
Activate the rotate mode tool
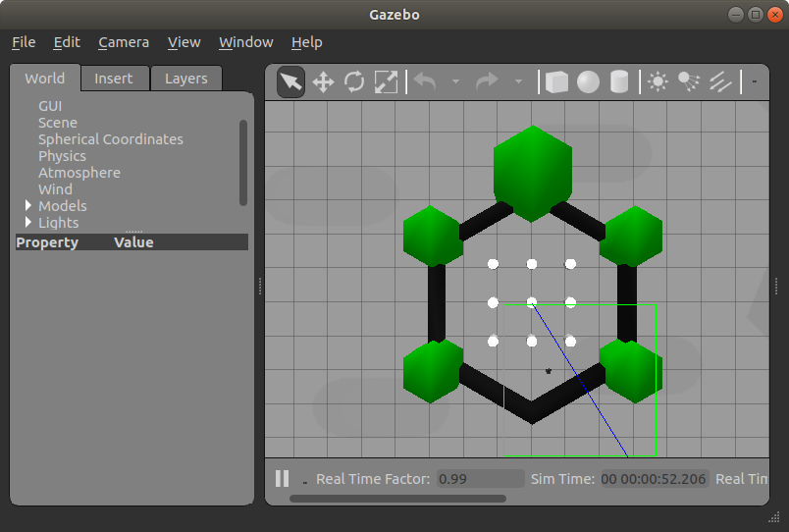pyautogui.click(x=354, y=81)
